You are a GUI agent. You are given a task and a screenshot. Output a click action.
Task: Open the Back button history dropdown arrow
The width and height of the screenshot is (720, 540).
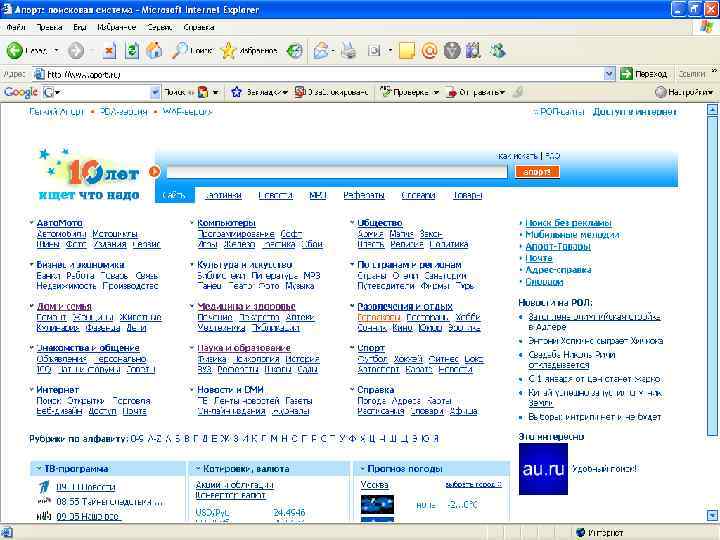(x=56, y=51)
